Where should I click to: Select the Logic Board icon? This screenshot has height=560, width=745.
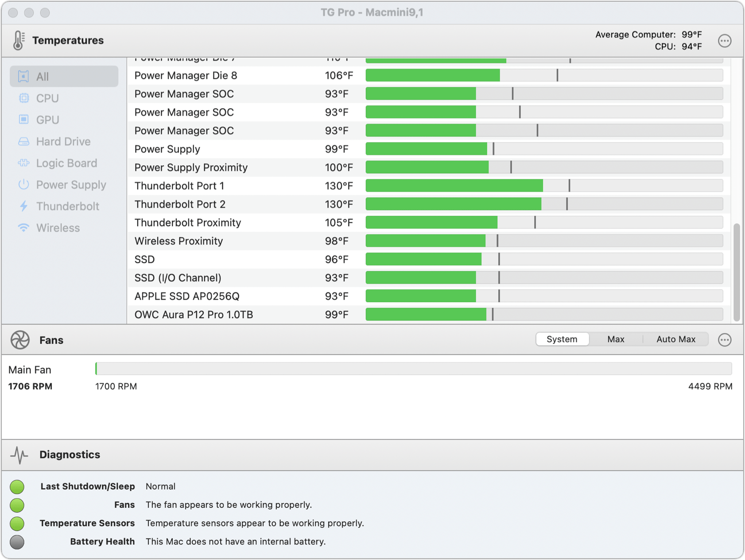click(x=24, y=163)
